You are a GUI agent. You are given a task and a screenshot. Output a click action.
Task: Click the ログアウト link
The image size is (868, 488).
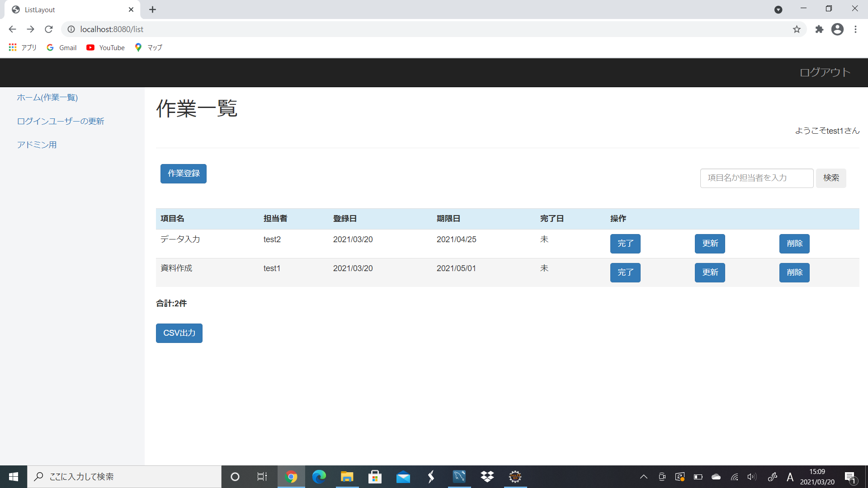pyautogui.click(x=825, y=72)
